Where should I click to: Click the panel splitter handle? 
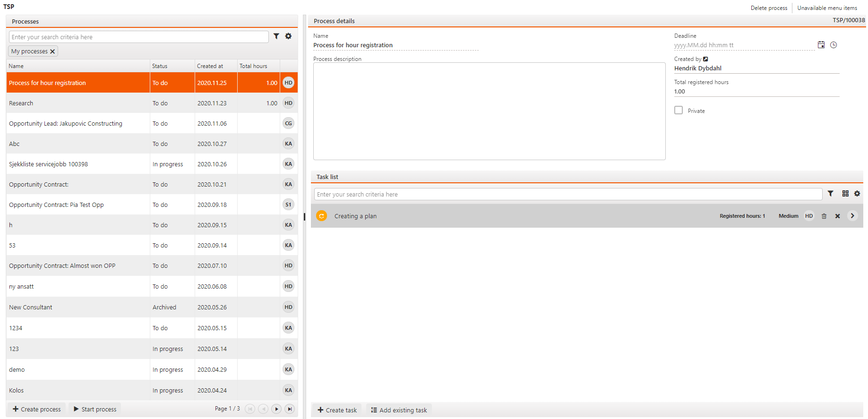[304, 216]
